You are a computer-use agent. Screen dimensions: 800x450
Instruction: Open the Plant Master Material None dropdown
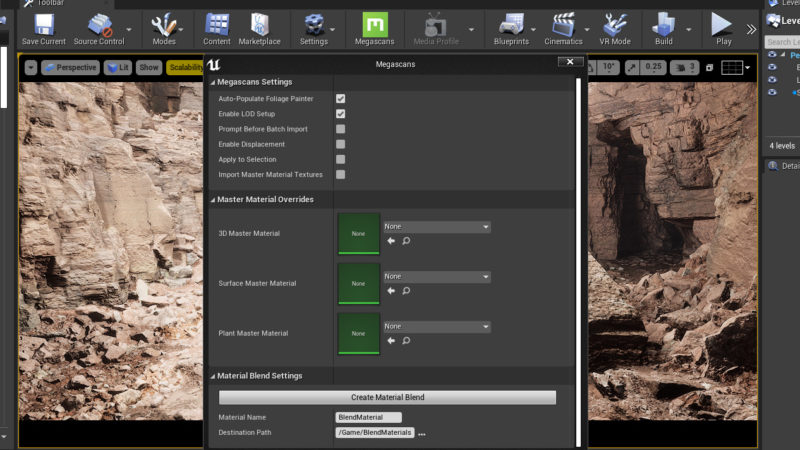coord(437,327)
